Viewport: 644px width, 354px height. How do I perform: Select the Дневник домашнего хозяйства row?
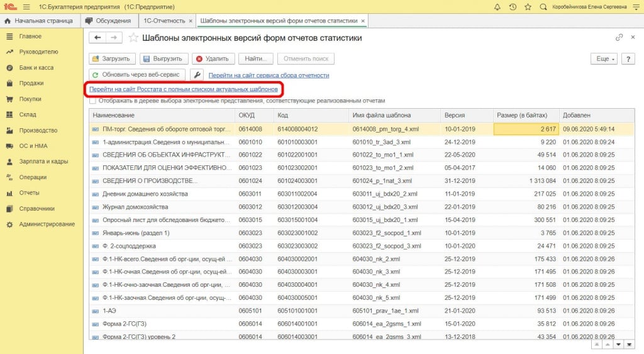click(145, 194)
